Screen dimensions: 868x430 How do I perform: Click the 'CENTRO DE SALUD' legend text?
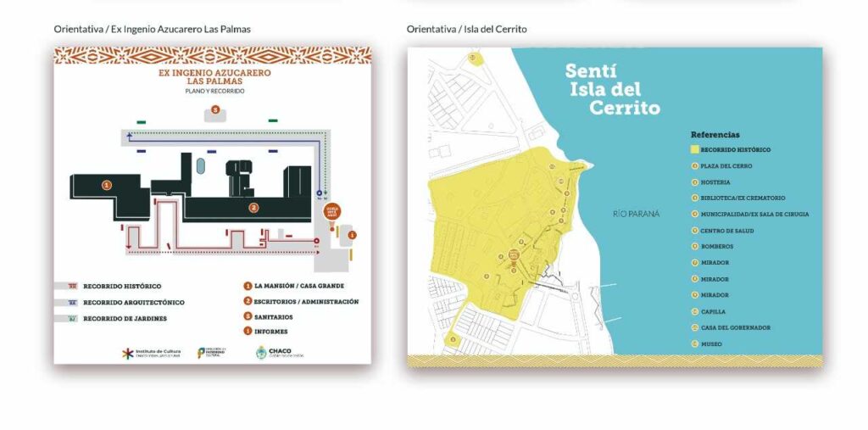point(727,231)
